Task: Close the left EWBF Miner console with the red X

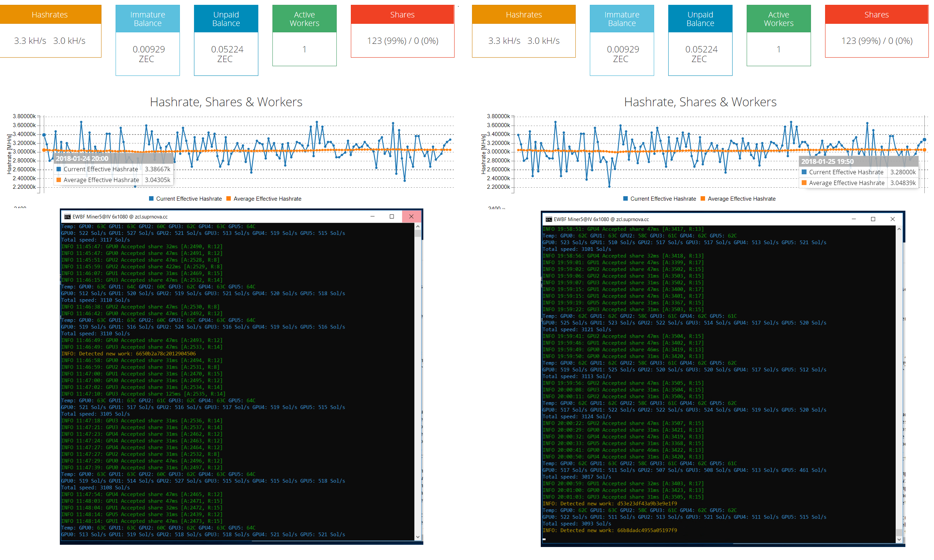Action: tap(411, 217)
